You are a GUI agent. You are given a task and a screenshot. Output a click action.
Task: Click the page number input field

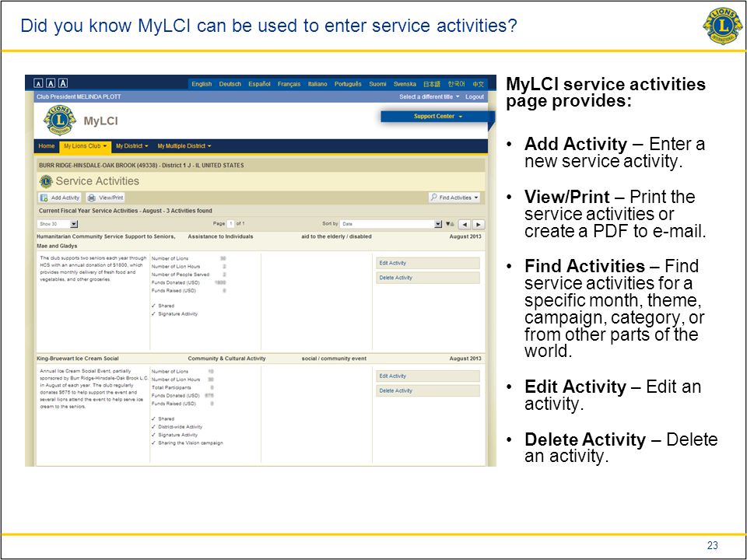pos(230,224)
